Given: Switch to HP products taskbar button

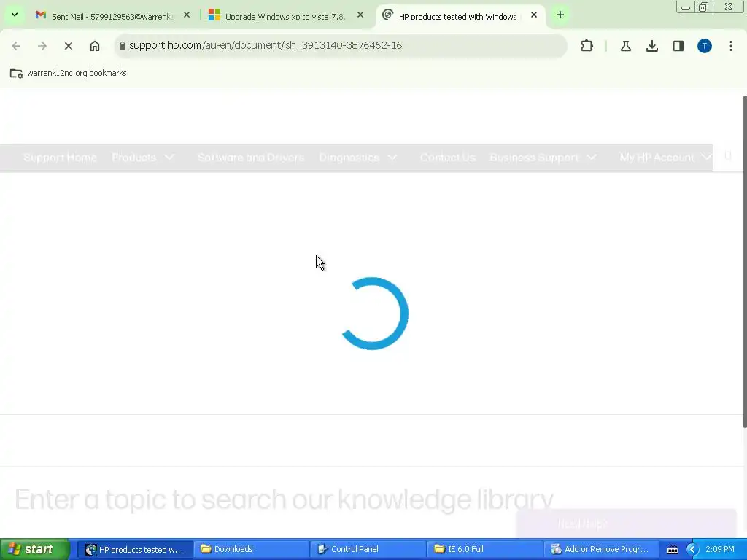Looking at the screenshot, I should pyautogui.click(x=136, y=550).
